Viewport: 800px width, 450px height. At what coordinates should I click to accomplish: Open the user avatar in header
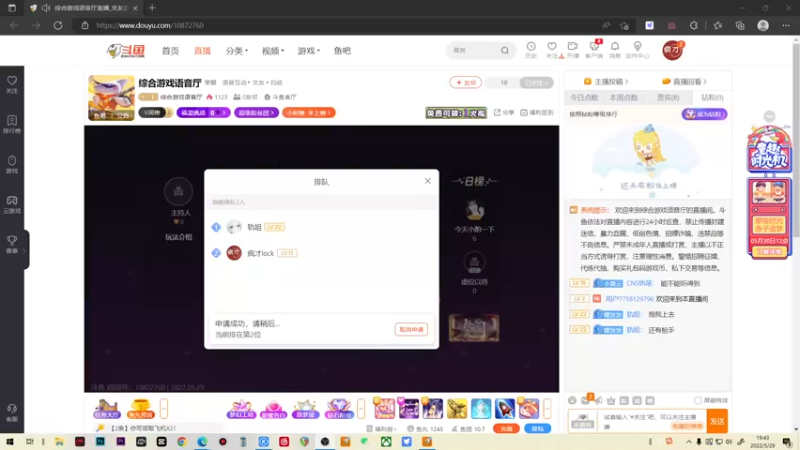pyautogui.click(x=672, y=51)
